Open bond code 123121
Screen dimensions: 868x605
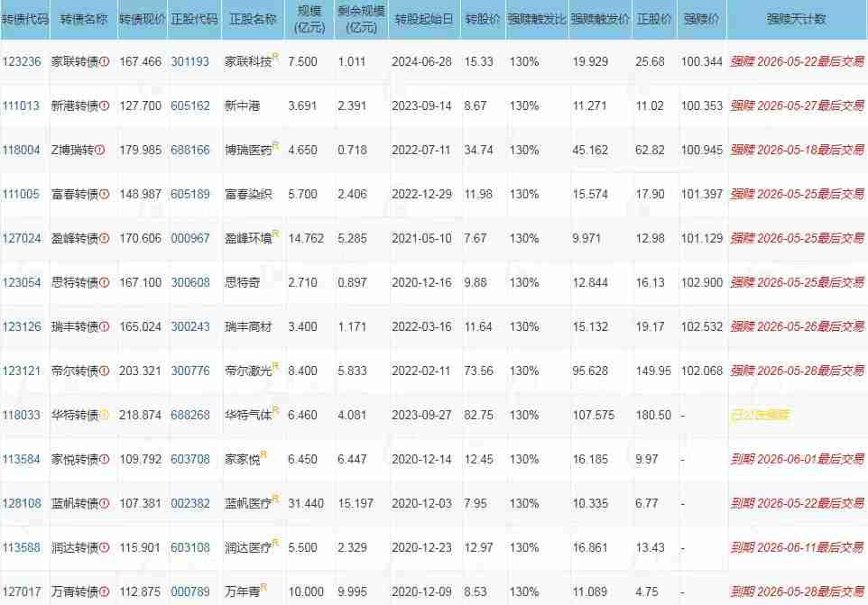pyautogui.click(x=22, y=371)
